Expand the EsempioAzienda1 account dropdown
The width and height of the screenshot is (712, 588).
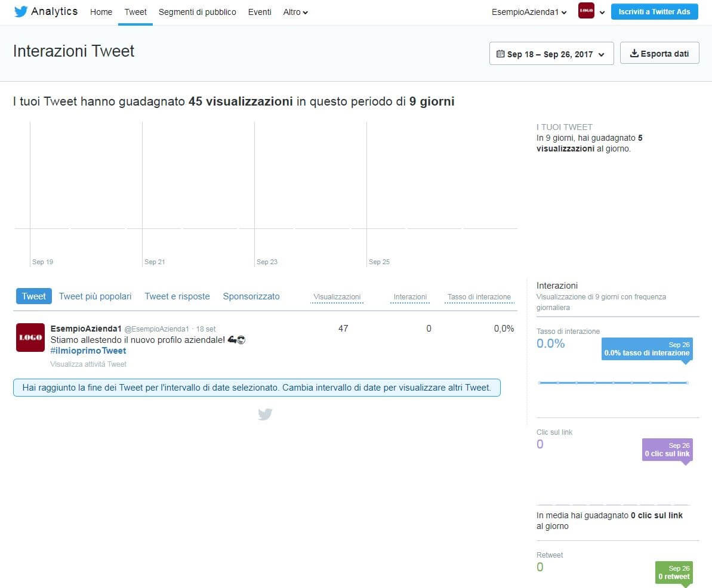pos(529,13)
